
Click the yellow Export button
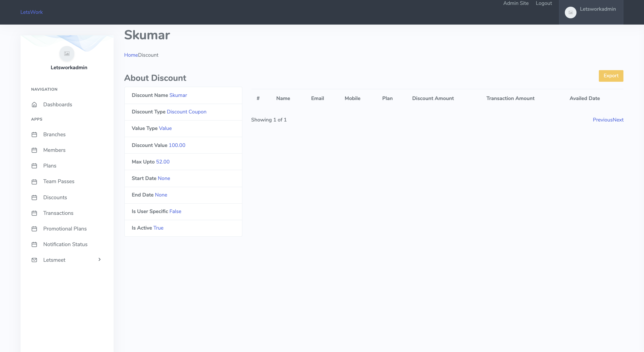point(611,76)
